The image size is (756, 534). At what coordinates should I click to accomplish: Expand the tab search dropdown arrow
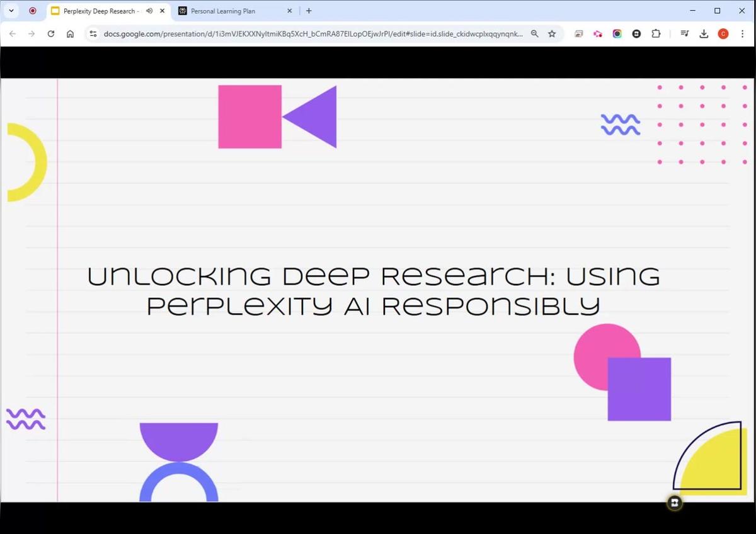pos(11,11)
